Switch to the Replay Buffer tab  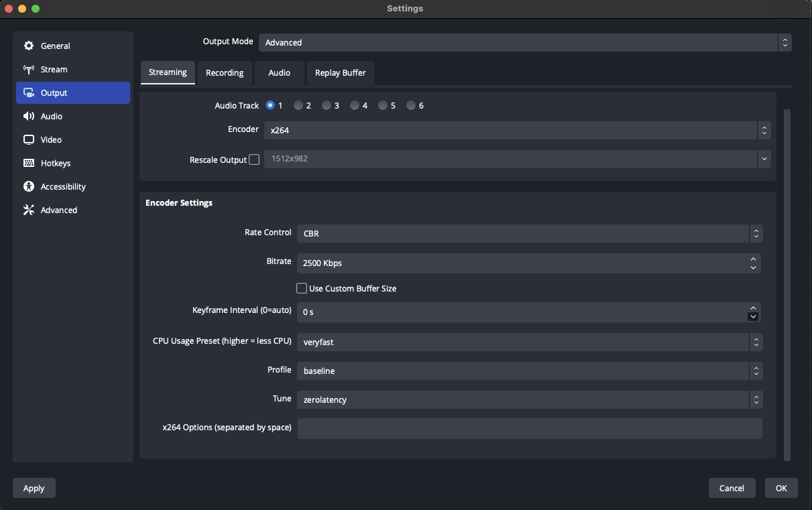click(x=340, y=72)
